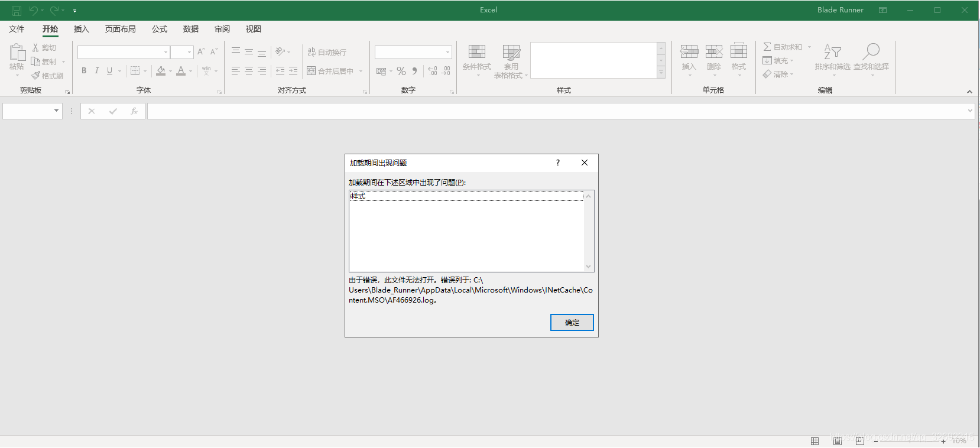Open the font size dropdown
This screenshot has width=980, height=448.
click(189, 53)
